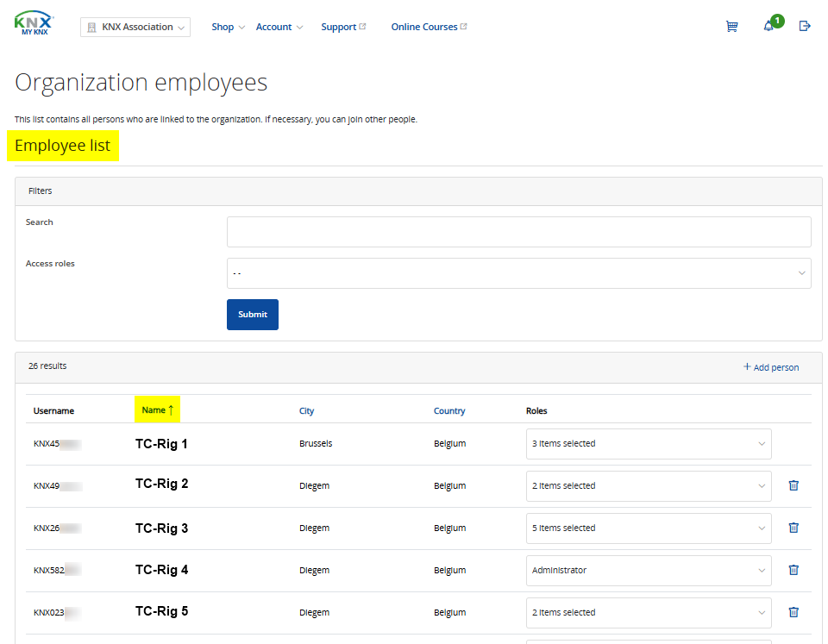Select the TC-Rig 3 name cell
Image resolution: width=828 pixels, height=644 pixels.
pos(161,528)
